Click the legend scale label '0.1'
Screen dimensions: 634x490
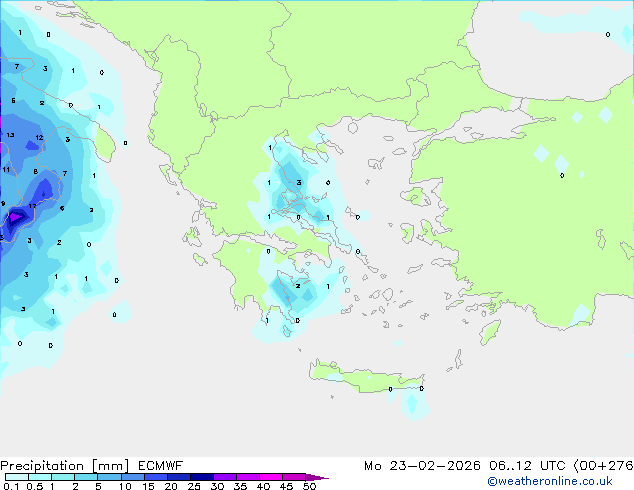11,486
